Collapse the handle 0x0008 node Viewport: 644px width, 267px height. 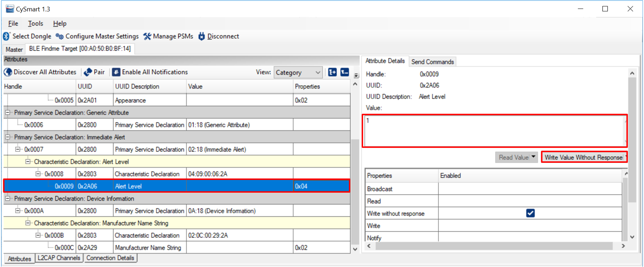tap(38, 174)
